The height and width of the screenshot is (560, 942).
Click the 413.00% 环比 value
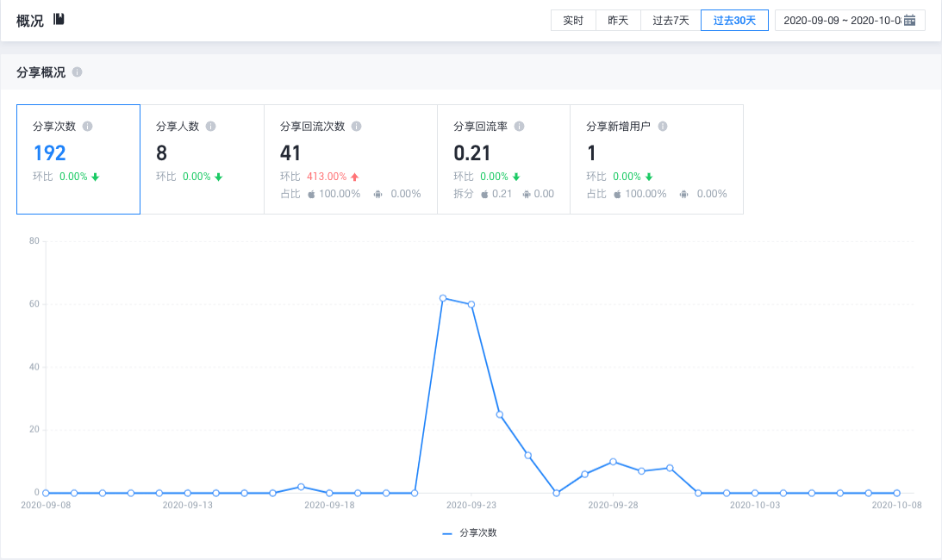click(x=327, y=177)
